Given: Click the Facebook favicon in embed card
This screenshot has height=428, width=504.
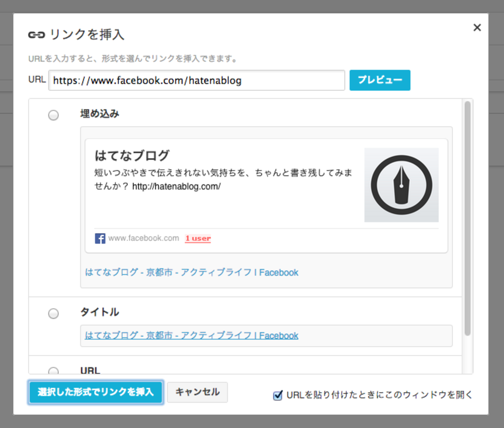Looking at the screenshot, I should [100, 238].
